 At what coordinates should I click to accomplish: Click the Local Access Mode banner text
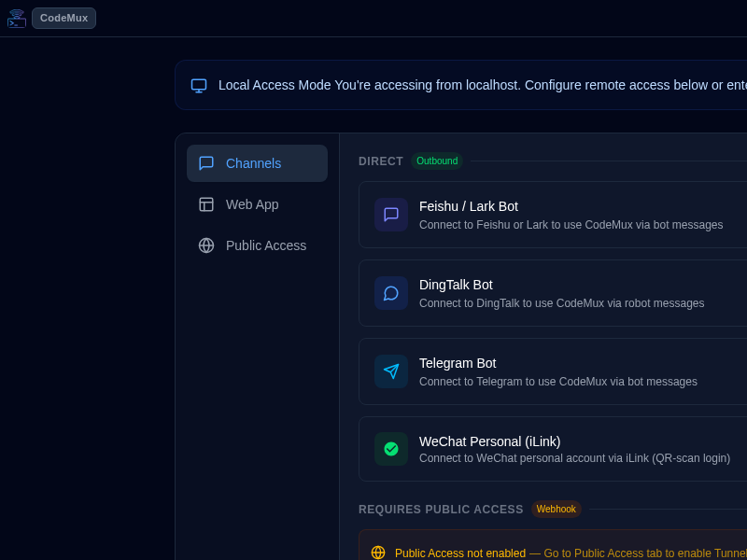(483, 85)
